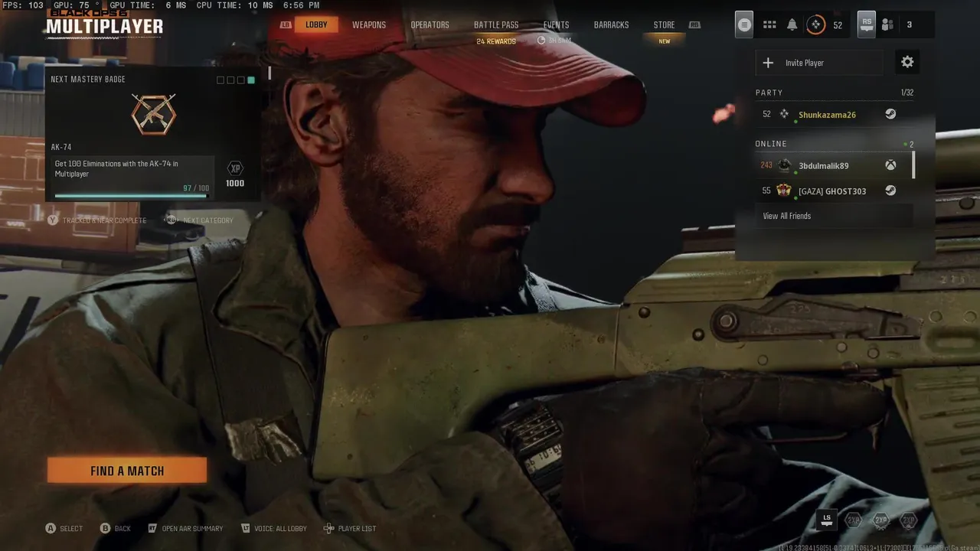Click the RB bumper icon
980x551 pixels.
[694, 25]
